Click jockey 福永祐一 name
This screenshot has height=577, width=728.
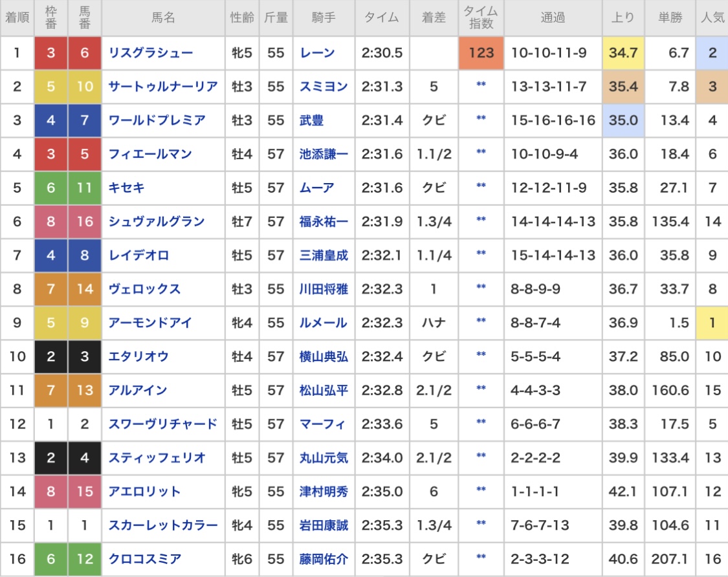click(x=324, y=222)
